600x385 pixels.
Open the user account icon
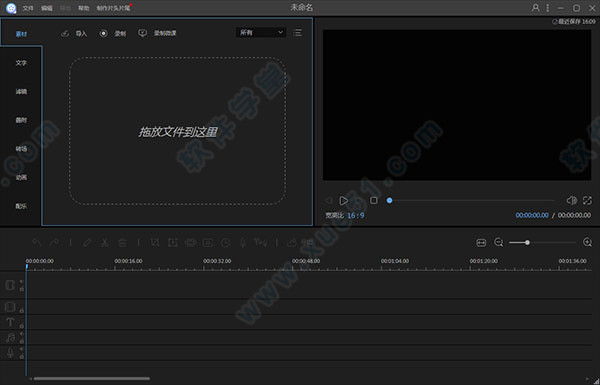536,8
